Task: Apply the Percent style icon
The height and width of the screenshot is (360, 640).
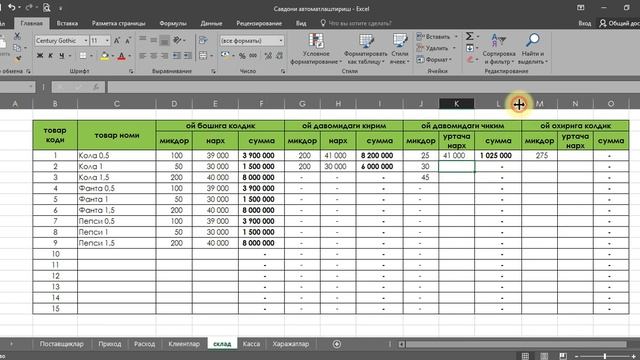Action: click(242, 56)
